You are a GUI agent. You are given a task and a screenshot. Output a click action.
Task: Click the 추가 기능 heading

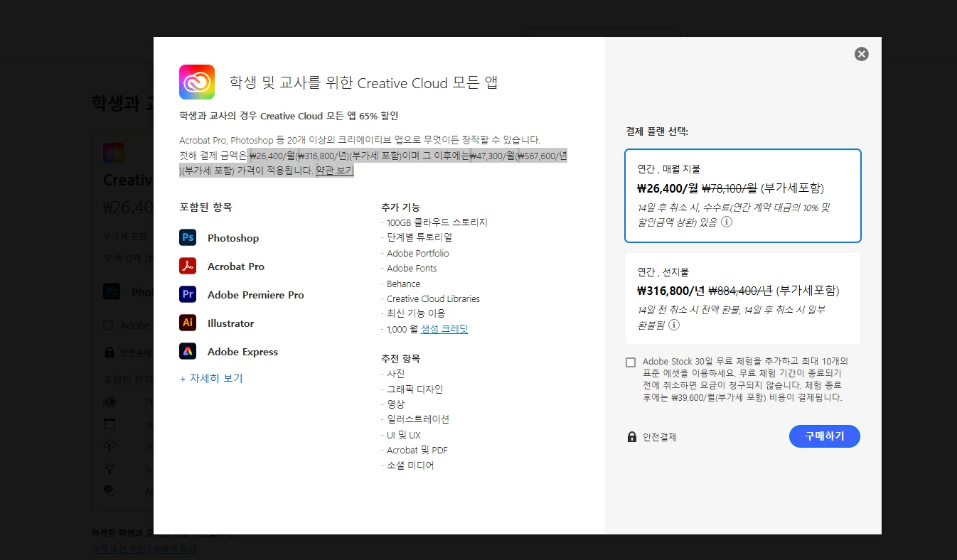[x=401, y=208]
